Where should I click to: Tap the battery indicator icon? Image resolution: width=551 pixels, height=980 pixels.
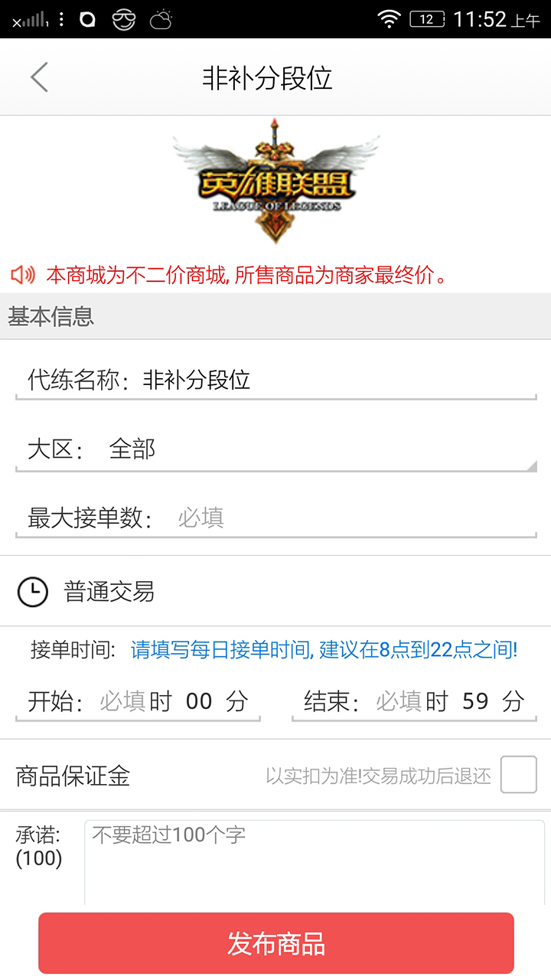(427, 19)
